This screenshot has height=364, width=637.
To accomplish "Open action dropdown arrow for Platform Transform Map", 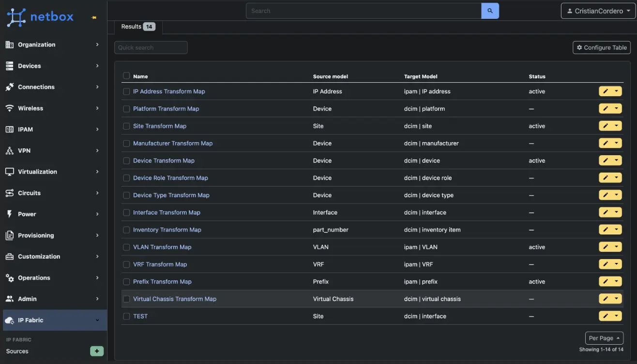I will (x=616, y=109).
